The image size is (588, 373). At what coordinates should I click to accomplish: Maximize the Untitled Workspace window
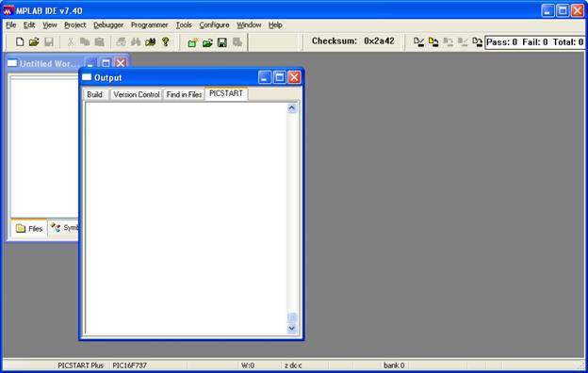[x=106, y=63]
